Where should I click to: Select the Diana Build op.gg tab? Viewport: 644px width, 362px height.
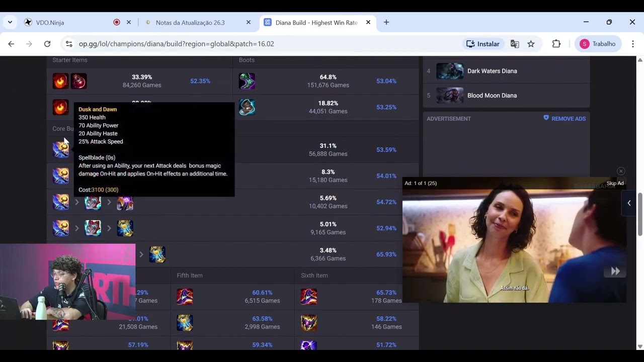pos(316,23)
